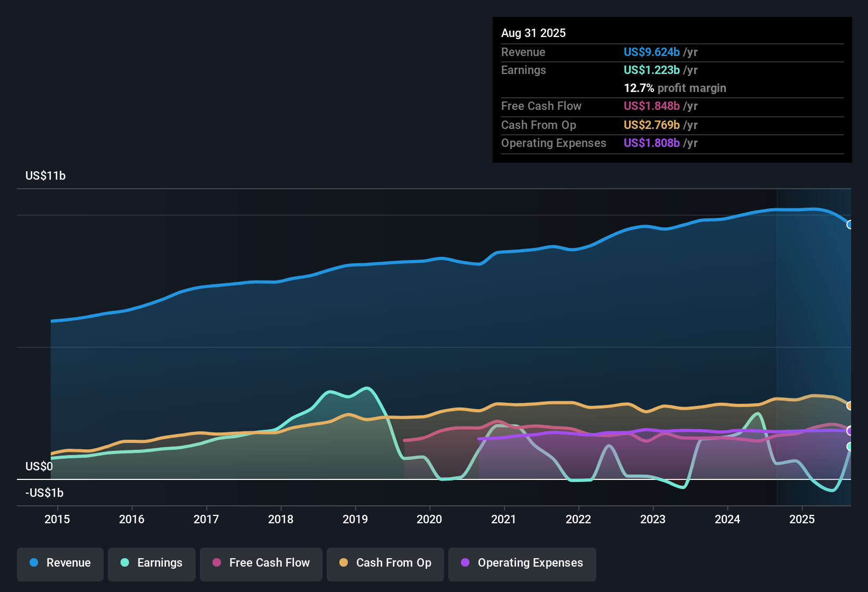
Task: Click the US$9.624b revenue value
Action: point(651,52)
